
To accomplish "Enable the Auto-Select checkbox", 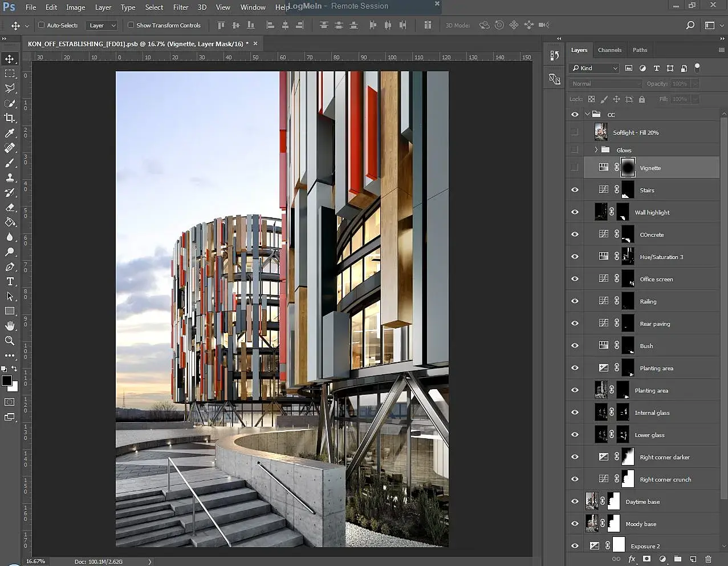I will click(x=42, y=25).
